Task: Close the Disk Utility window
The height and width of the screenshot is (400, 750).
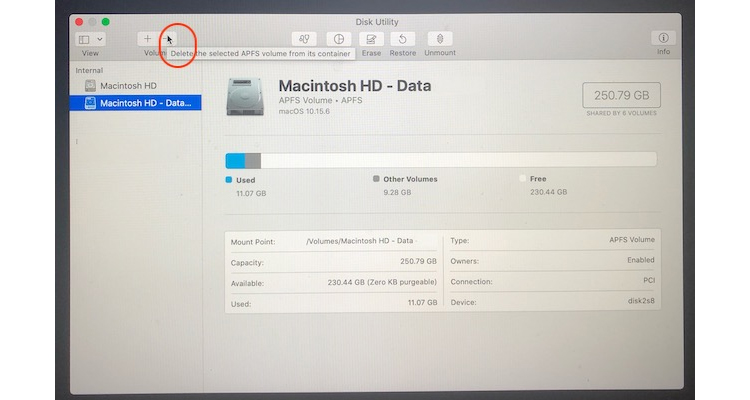Action: coord(79,22)
